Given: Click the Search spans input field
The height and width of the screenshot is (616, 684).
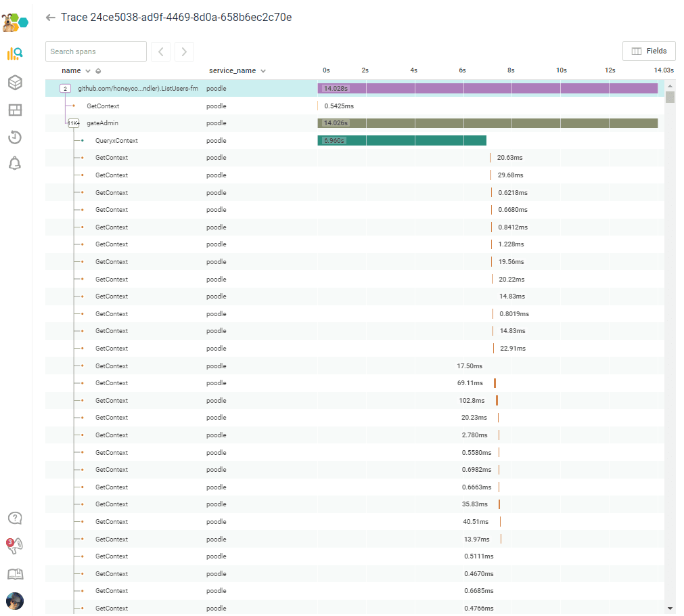Looking at the screenshot, I should tap(96, 51).
